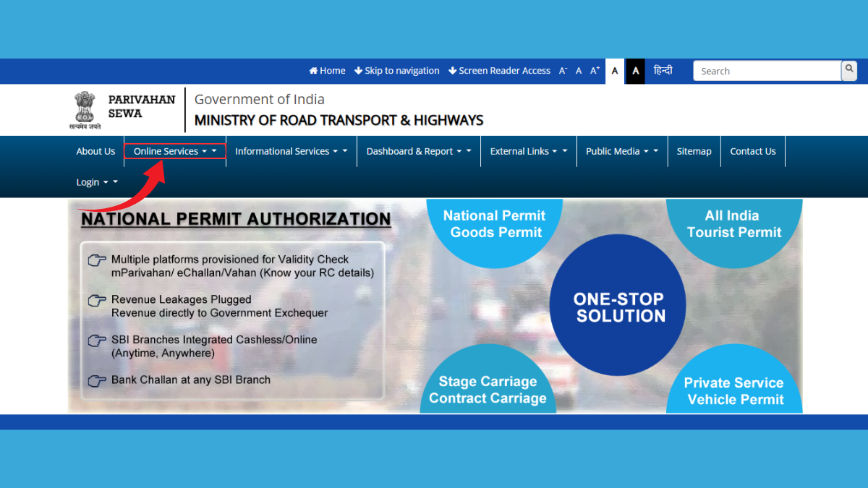Expand Public Media dropdown
The width and height of the screenshot is (868, 488).
(x=622, y=151)
